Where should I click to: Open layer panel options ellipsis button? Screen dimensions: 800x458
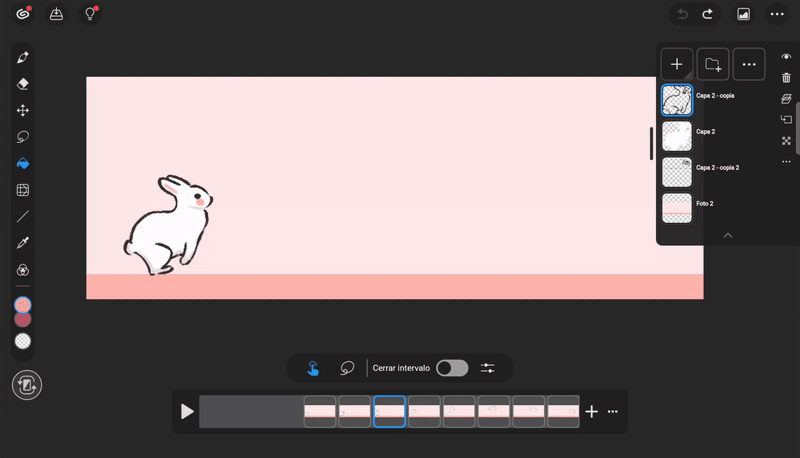[x=749, y=64]
